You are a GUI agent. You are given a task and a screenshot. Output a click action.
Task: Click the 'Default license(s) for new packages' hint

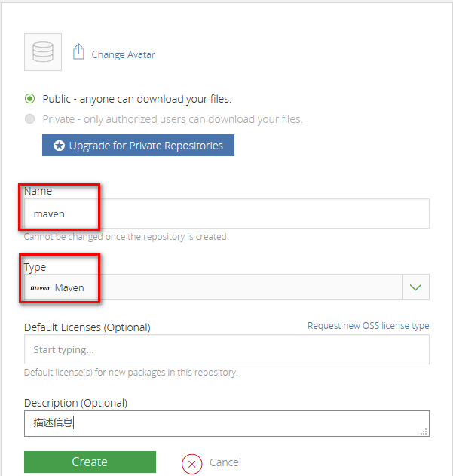click(x=130, y=372)
